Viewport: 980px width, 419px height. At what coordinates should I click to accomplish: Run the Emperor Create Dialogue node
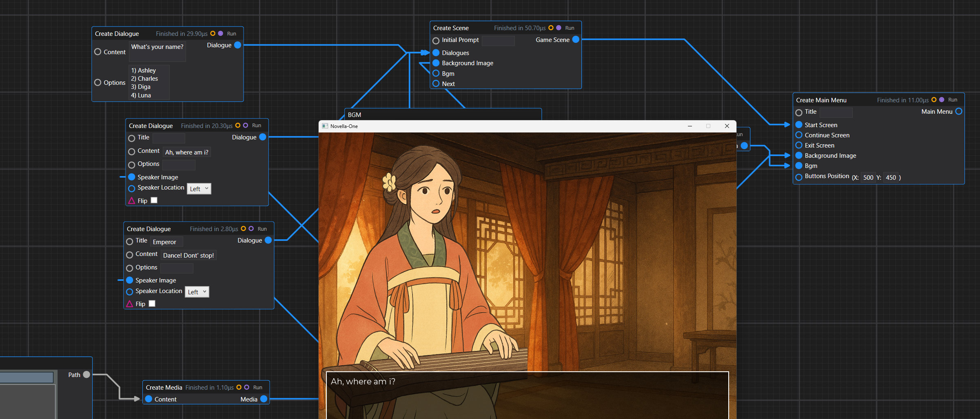pos(262,229)
